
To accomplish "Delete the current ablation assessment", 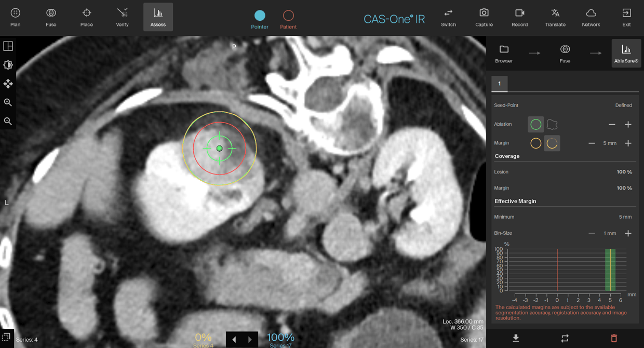I will (614, 338).
